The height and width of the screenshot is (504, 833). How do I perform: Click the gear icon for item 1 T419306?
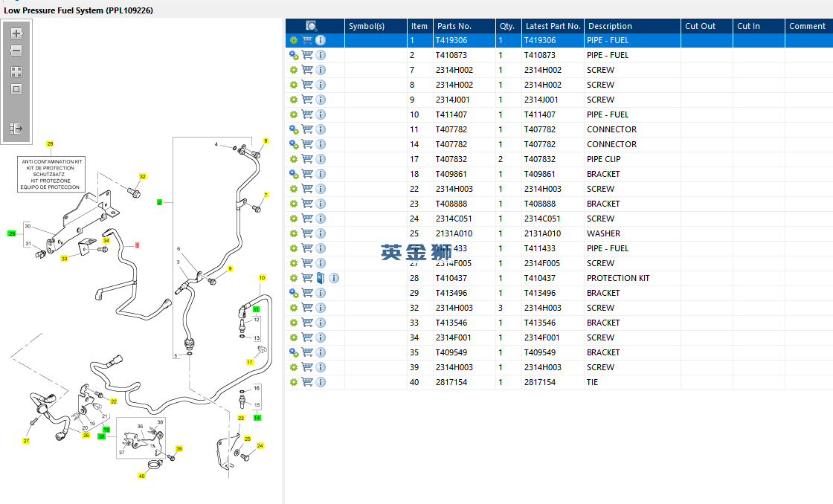[x=294, y=40]
